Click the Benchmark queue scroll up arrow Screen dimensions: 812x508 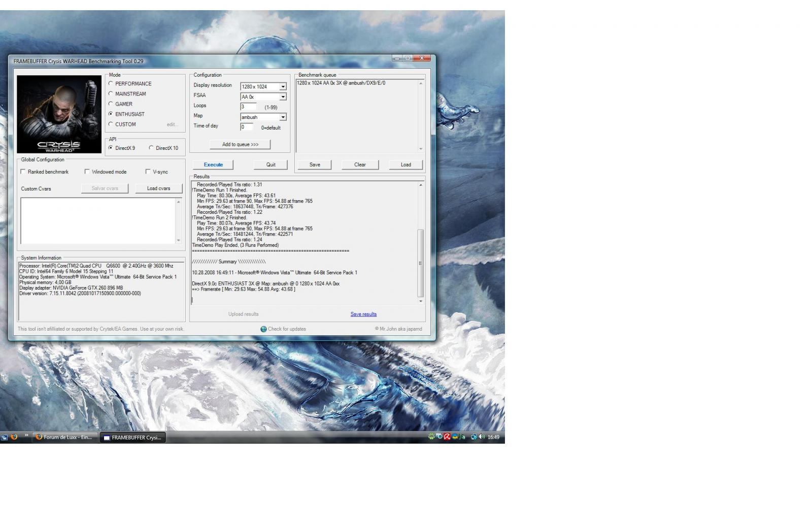(420, 84)
